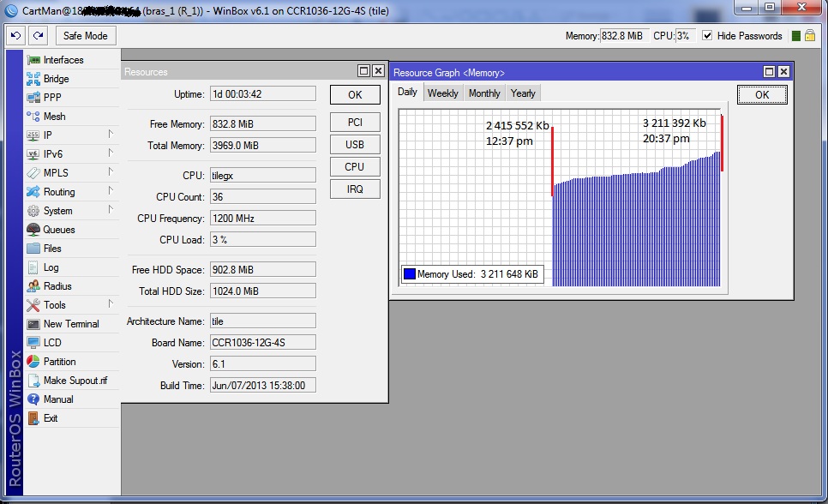This screenshot has width=828, height=504.
Task: Click the blue Memory Used legend swatch
Action: [409, 274]
